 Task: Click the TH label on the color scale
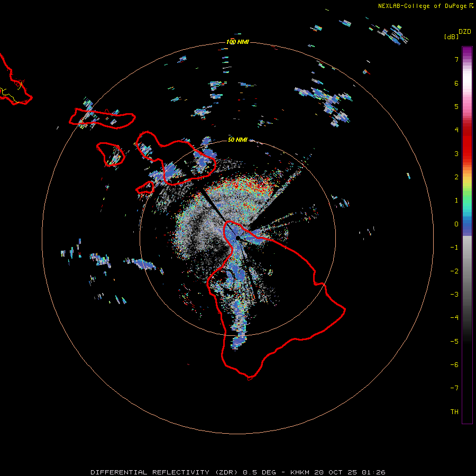tap(454, 412)
